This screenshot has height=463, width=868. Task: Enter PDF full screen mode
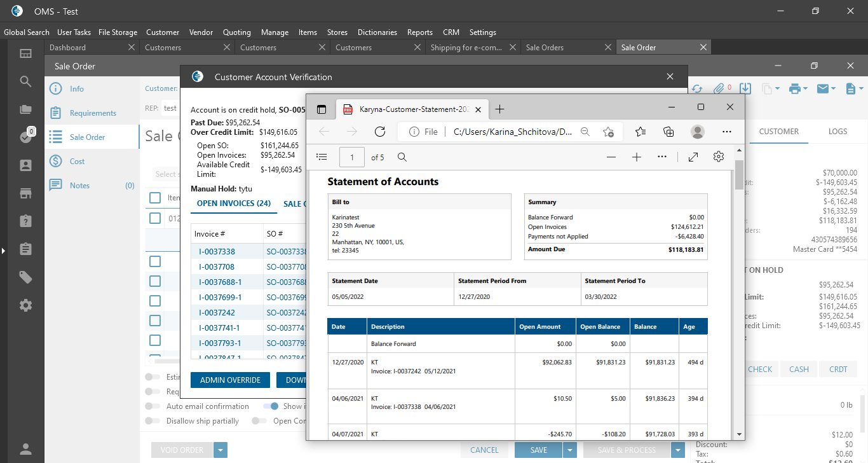(x=693, y=157)
